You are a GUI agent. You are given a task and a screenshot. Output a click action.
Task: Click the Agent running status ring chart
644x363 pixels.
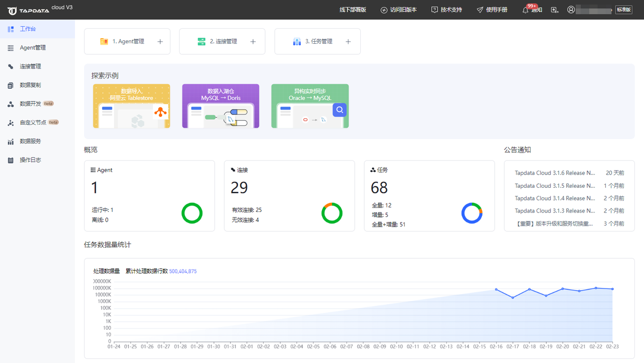coord(192,213)
